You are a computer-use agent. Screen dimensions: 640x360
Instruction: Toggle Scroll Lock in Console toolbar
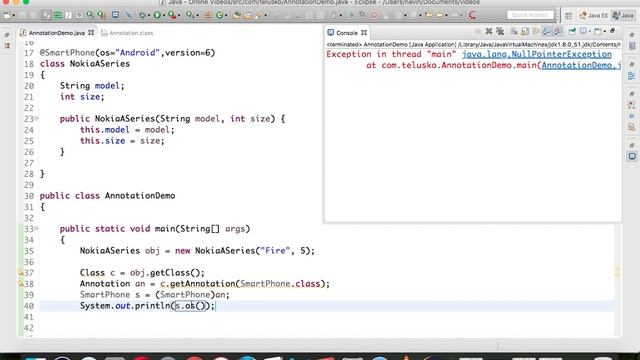click(x=525, y=31)
